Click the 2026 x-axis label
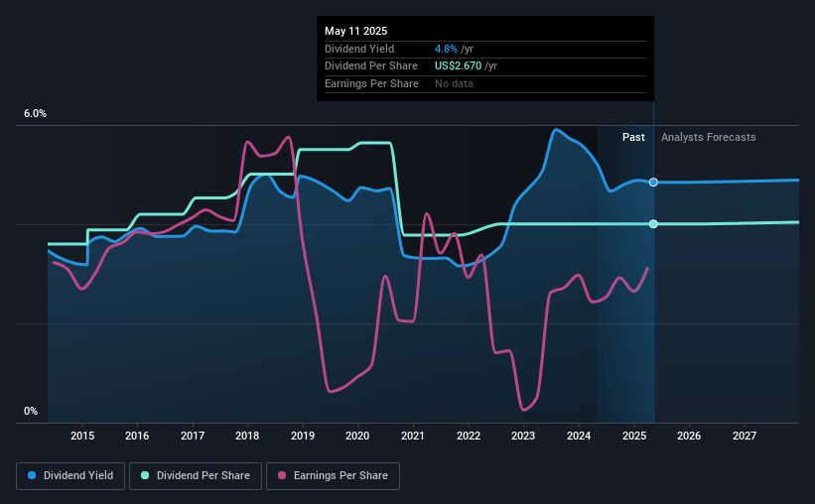The width and height of the screenshot is (815, 504). 689,436
